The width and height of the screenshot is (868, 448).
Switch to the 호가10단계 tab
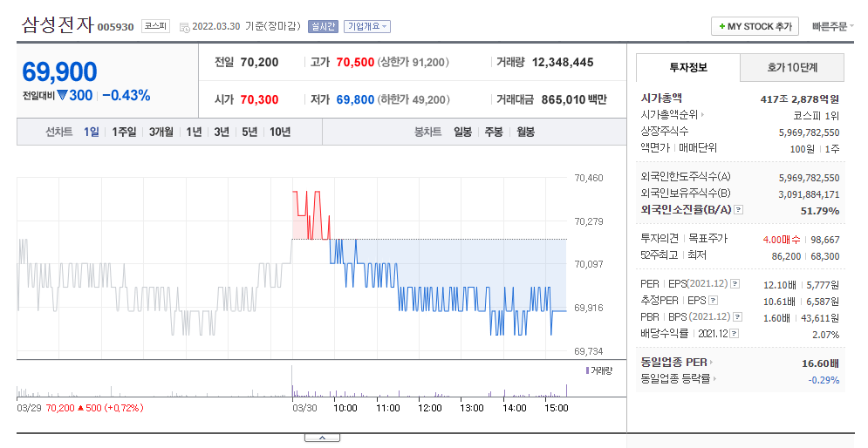tap(792, 67)
